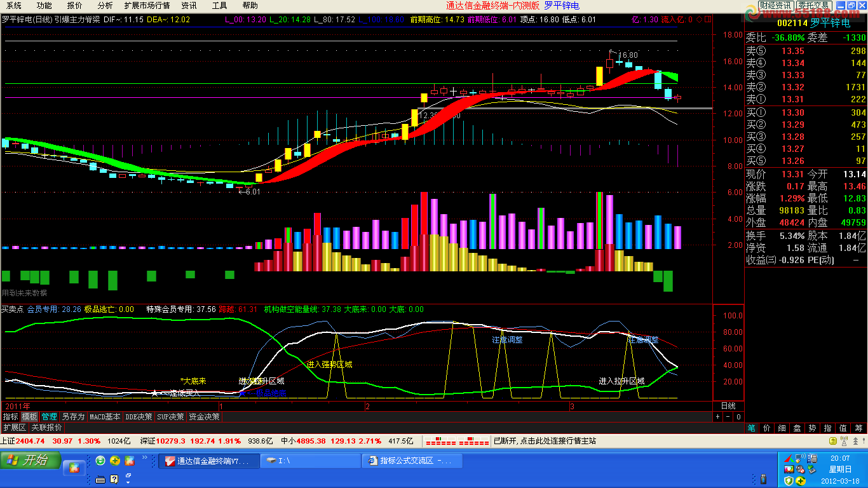868x488 pixels.
Task: Select the 细 tab in the quote panel
Action: point(782,428)
